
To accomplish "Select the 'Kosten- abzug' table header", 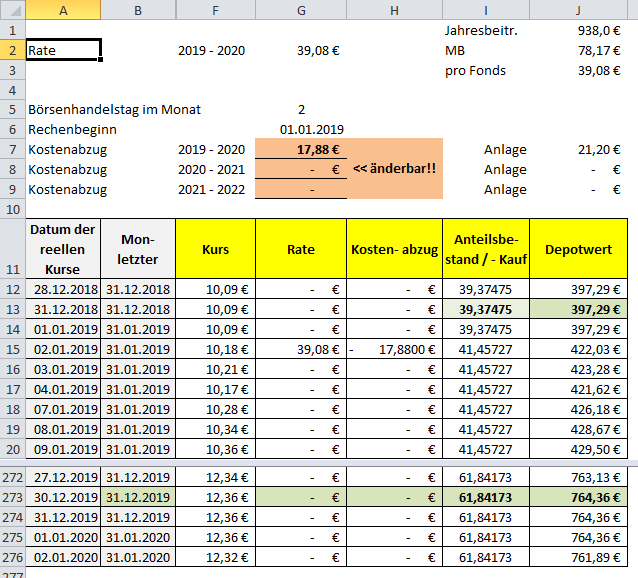I will [394, 249].
